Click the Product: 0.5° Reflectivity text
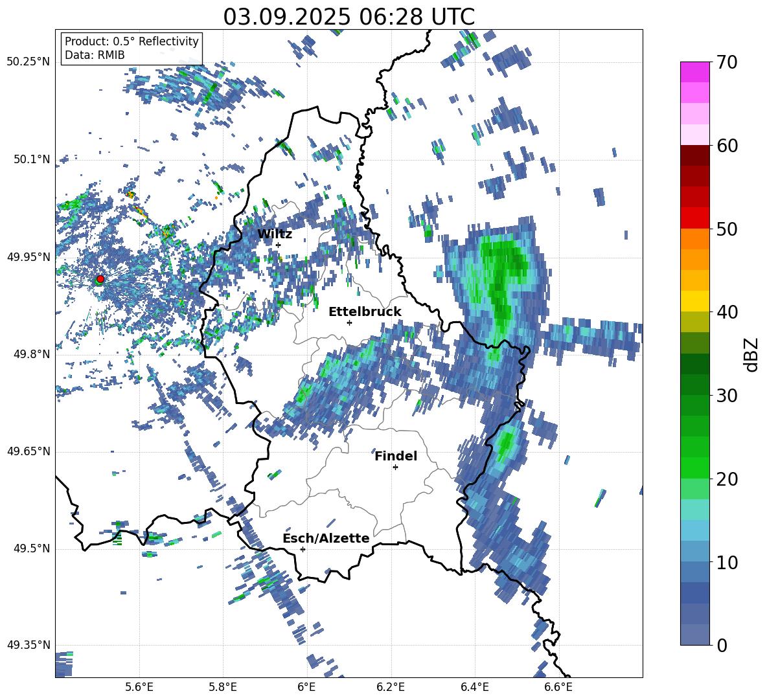This screenshot has width=767, height=700. 132,41
